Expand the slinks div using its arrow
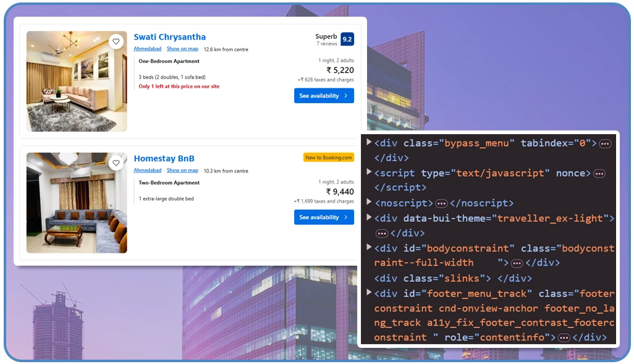This screenshot has height=364, width=634. (368, 278)
